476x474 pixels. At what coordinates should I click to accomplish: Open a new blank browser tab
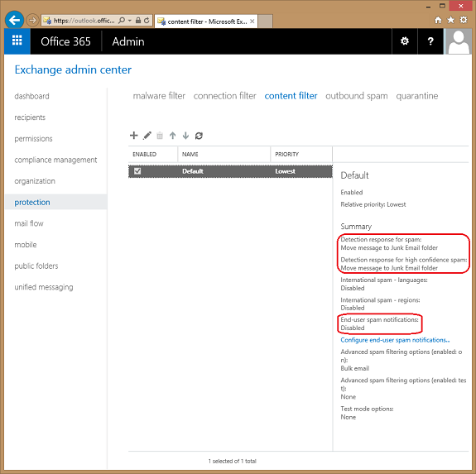(266, 22)
